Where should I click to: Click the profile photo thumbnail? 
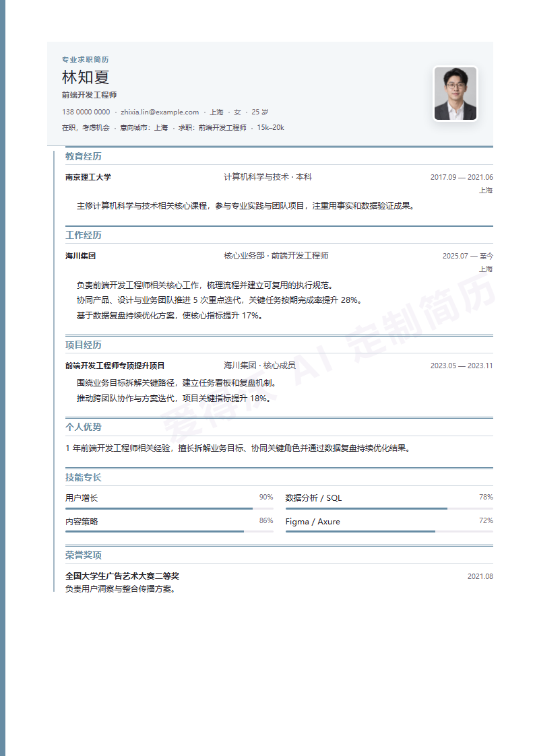(455, 94)
